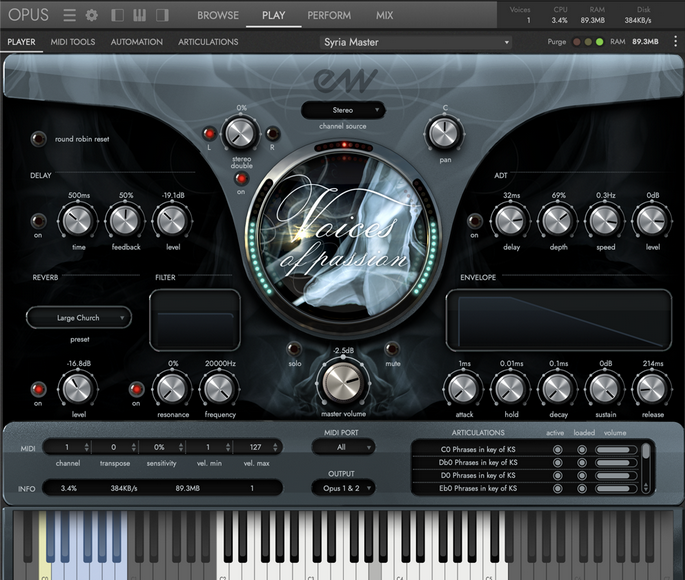
Task: Select the PLAYER tab
Action: click(x=21, y=42)
